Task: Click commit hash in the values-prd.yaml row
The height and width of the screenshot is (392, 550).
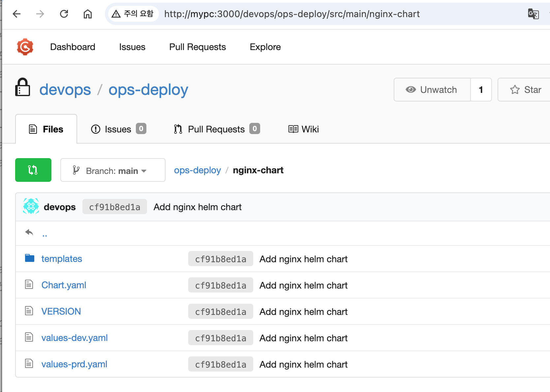Action: (221, 364)
